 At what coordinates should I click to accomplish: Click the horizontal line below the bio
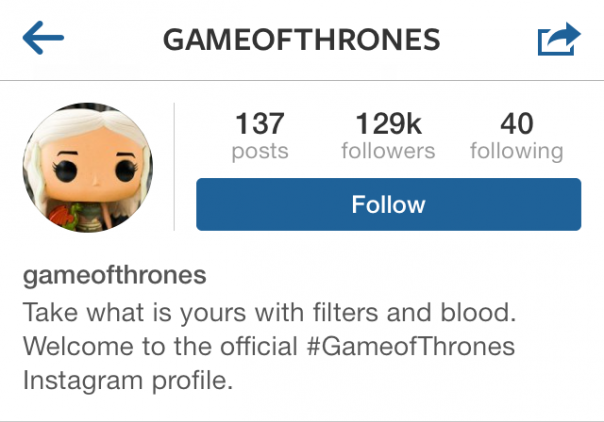[x=302, y=419]
